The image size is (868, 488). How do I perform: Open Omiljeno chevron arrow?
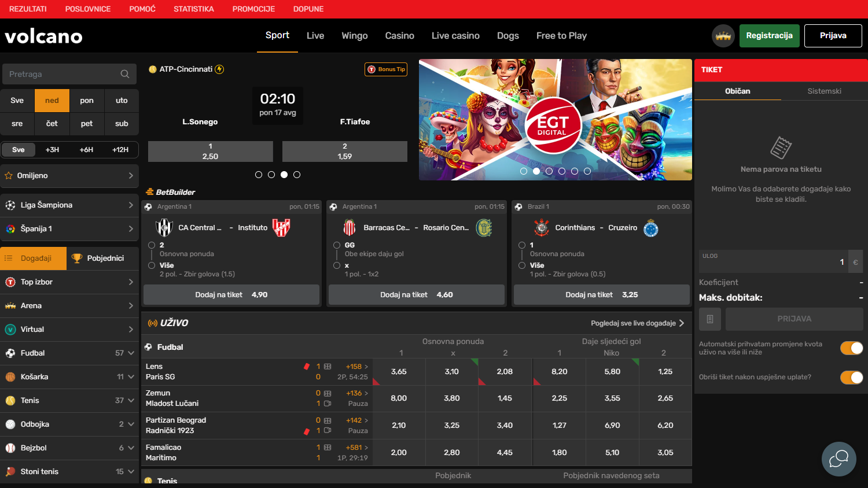click(x=131, y=176)
